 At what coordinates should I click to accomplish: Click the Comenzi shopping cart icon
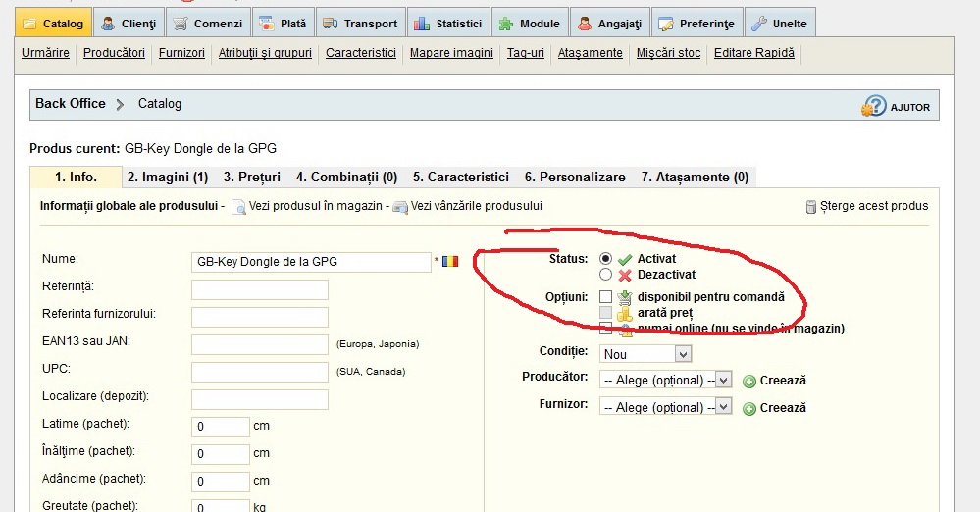180,24
